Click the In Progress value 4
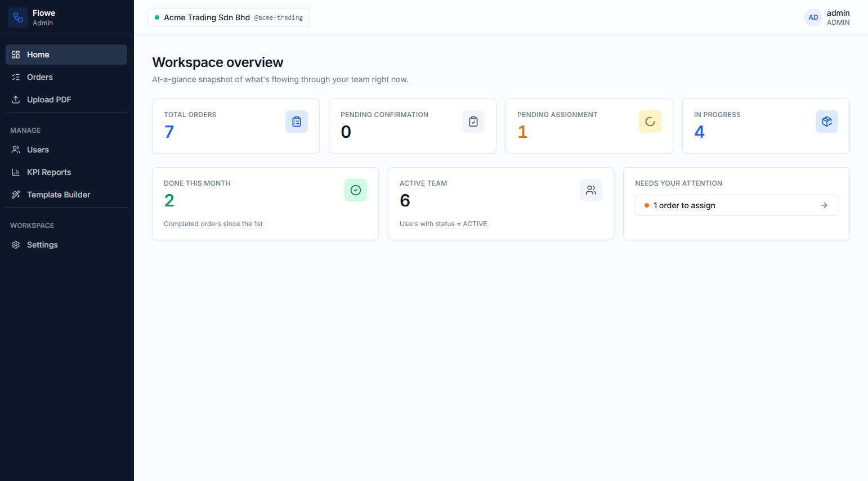The height and width of the screenshot is (481, 868). pos(699,132)
